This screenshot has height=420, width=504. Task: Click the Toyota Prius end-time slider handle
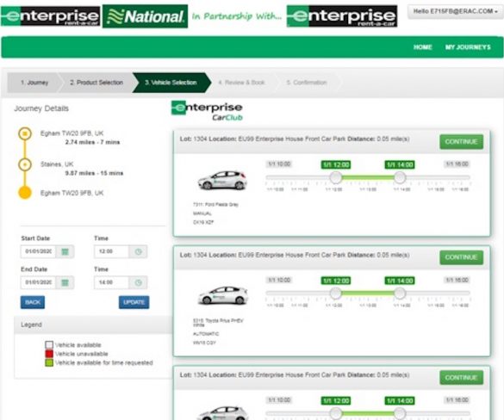pos(400,293)
